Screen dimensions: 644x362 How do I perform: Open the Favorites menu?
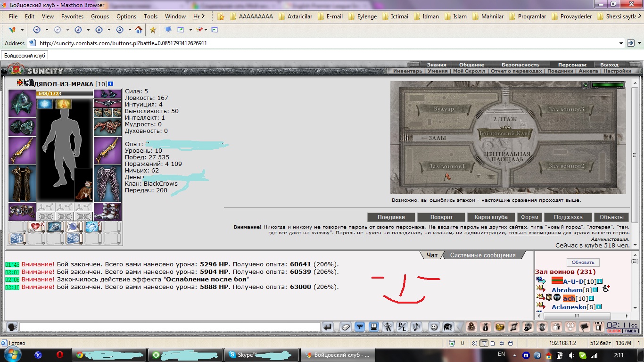click(72, 16)
